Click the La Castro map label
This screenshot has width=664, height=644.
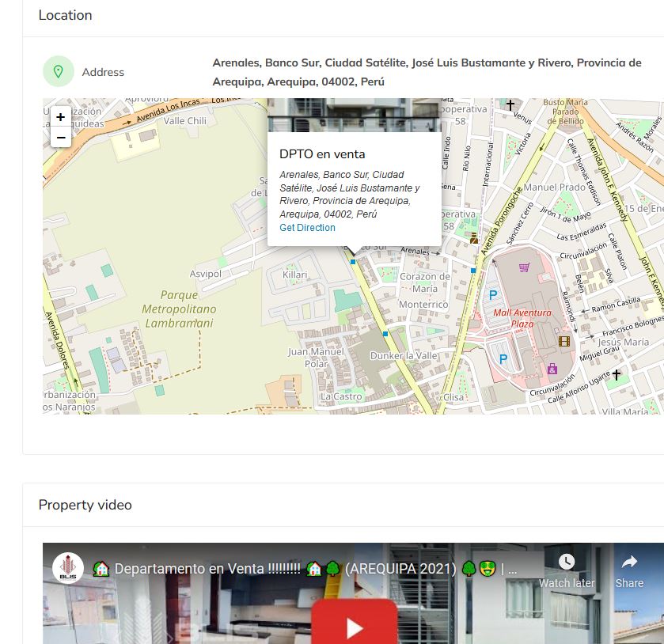341,396
